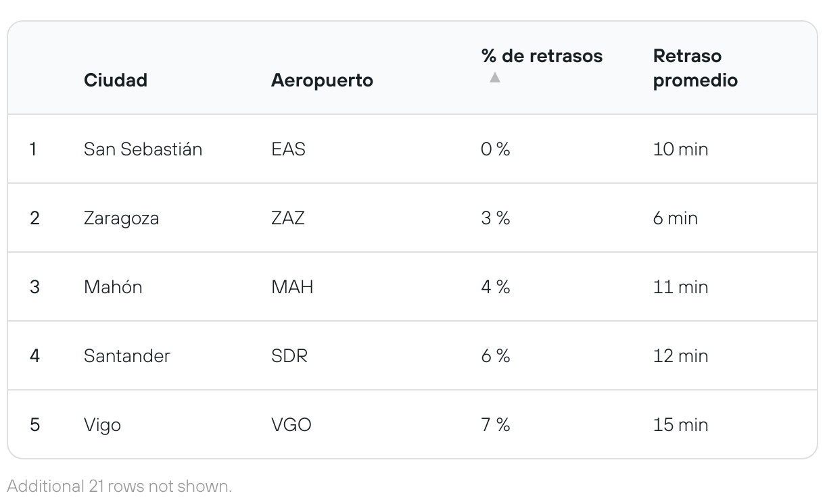
Task: Sort by the Aeropuerto column header
Action: coord(322,80)
